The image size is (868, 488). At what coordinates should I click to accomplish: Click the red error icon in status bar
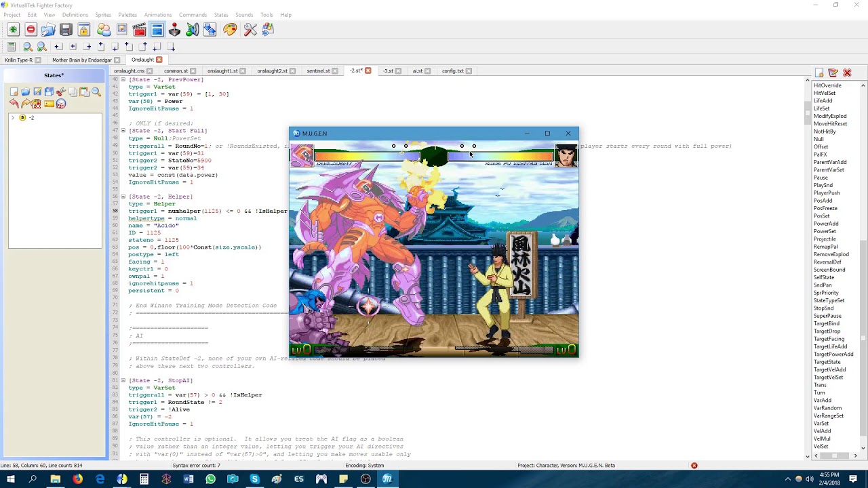click(x=694, y=466)
